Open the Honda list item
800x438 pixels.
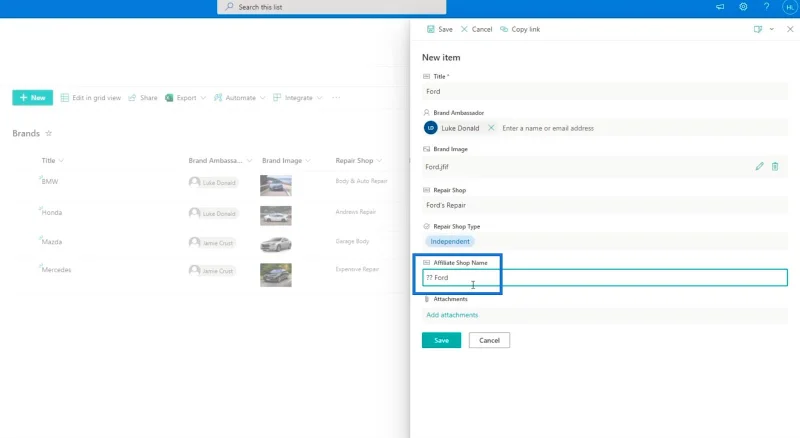click(52, 212)
